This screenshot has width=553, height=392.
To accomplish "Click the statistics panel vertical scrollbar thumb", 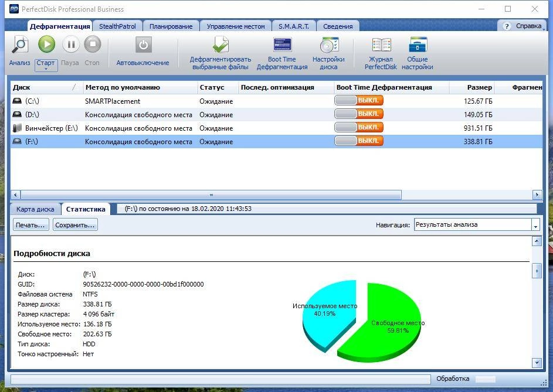I will click(x=537, y=271).
